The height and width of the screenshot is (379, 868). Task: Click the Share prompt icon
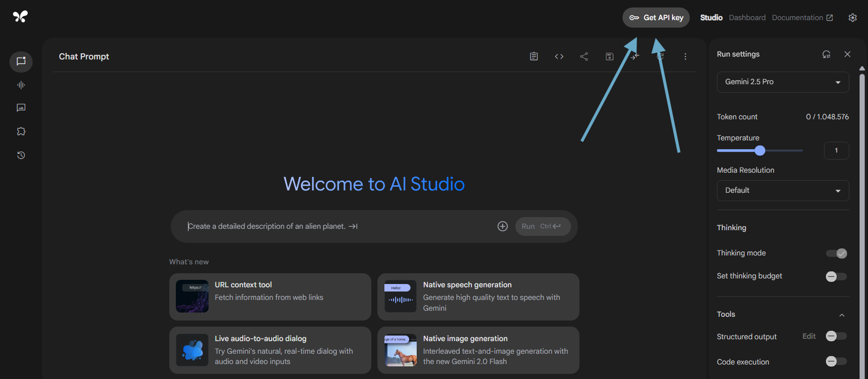[584, 57]
